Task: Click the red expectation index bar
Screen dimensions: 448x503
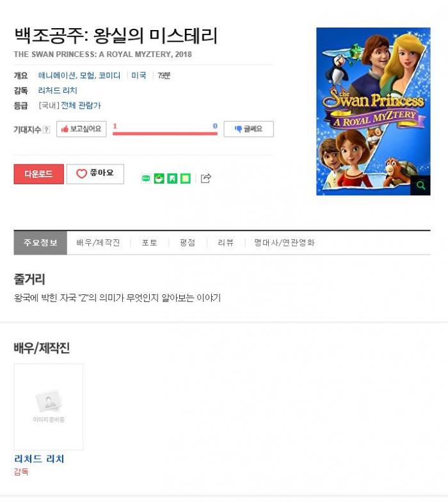Action: 165,134
